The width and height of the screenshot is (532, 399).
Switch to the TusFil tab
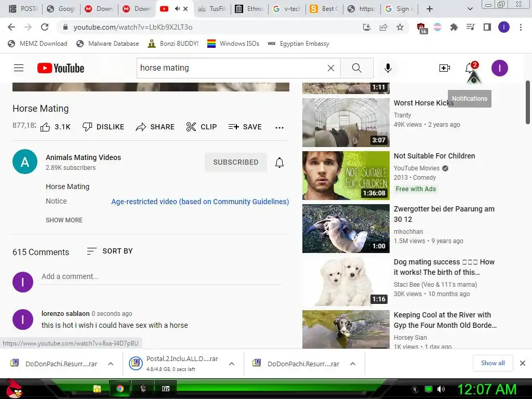[212, 9]
